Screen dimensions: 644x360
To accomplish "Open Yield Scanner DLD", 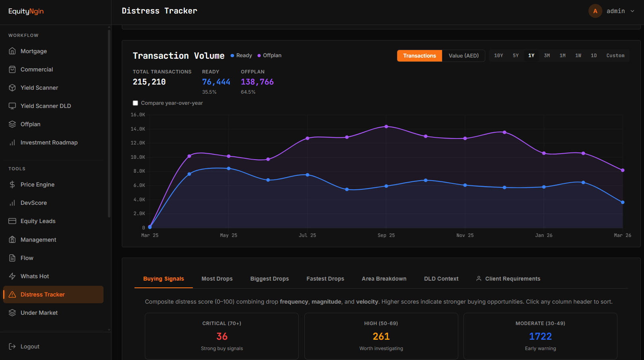I will 46,106.
